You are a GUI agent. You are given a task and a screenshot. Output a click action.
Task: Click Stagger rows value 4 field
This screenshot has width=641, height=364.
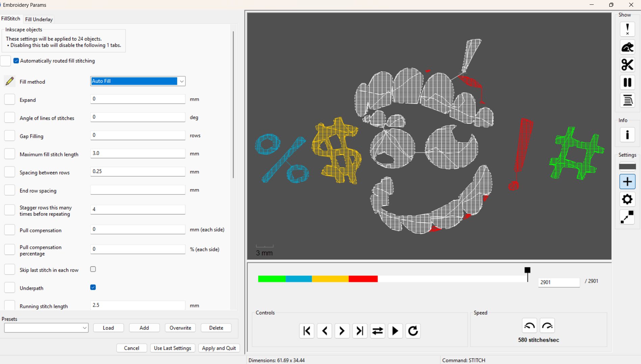[x=138, y=209]
